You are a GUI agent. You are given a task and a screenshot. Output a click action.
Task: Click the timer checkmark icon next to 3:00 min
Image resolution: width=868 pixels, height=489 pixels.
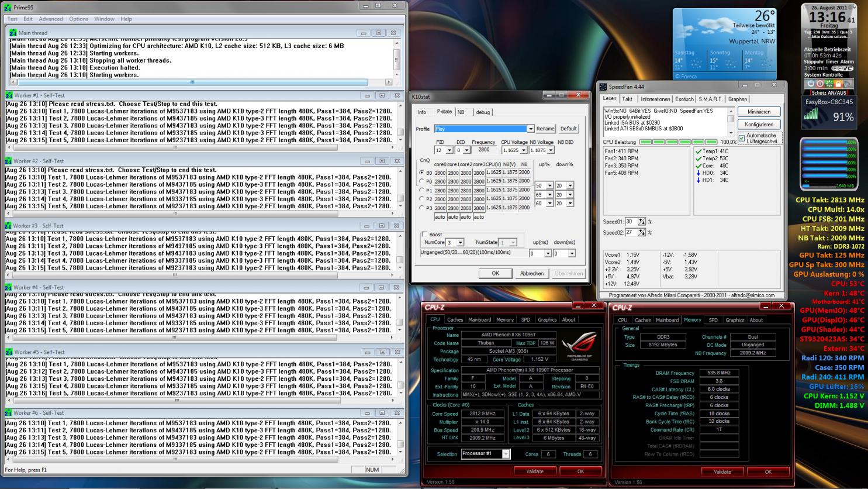845,68
